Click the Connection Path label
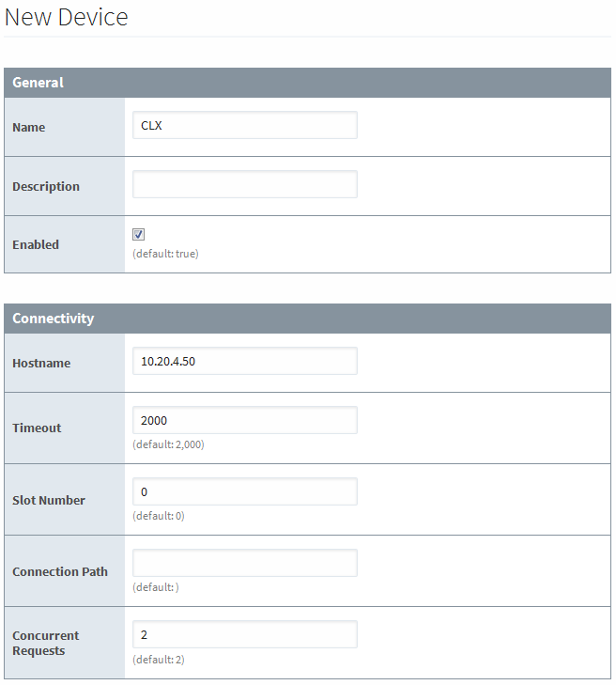The width and height of the screenshot is (616, 685). [x=60, y=571]
